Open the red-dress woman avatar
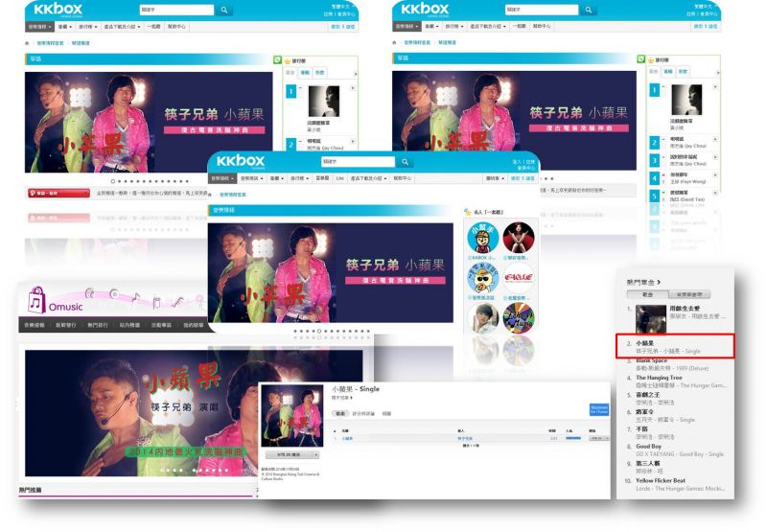 [519, 237]
